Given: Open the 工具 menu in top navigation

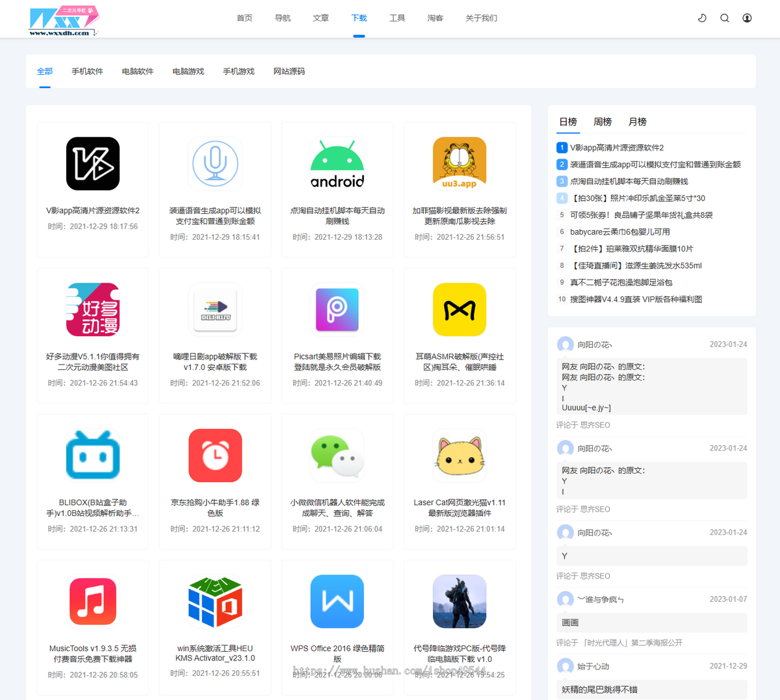Looking at the screenshot, I should (397, 18).
